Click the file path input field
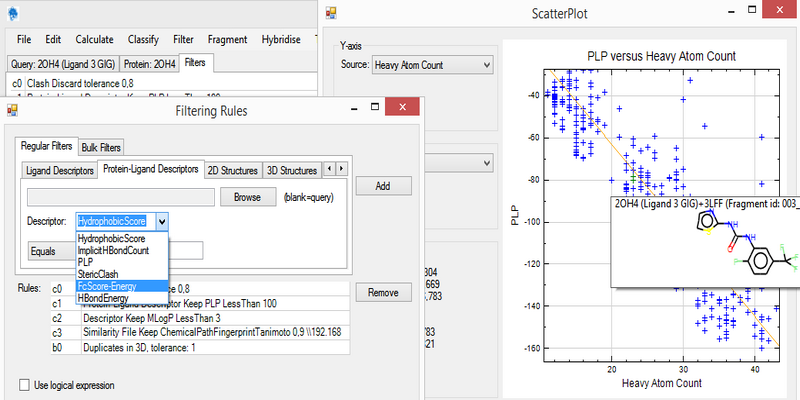 pos(120,197)
